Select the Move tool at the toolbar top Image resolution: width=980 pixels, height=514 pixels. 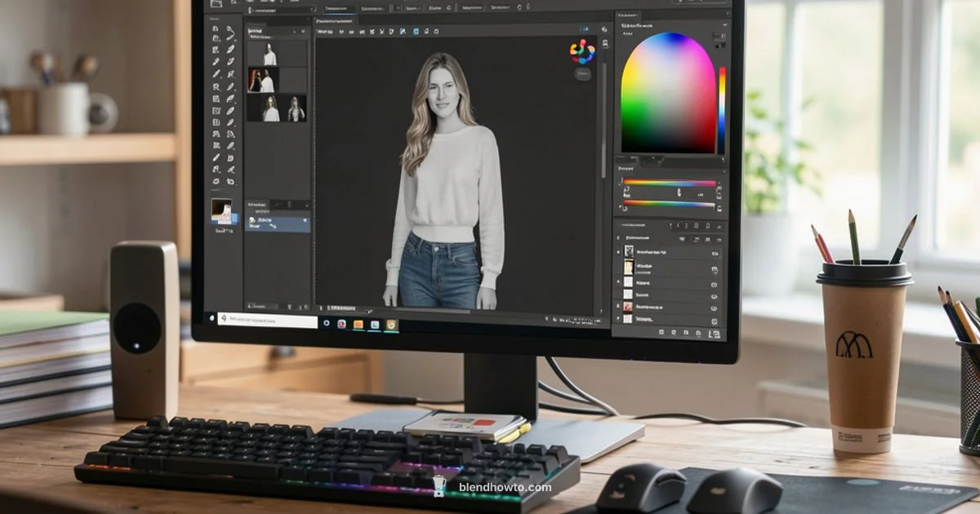click(217, 30)
